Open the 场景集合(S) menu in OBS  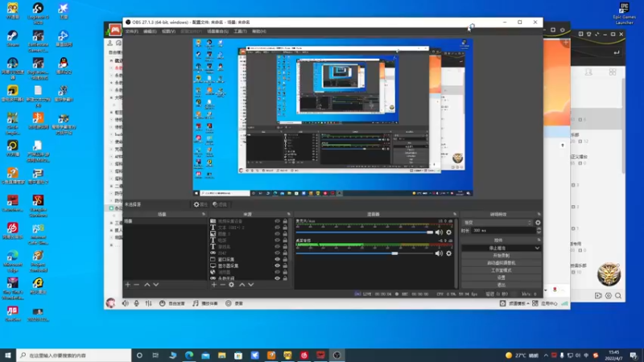pyautogui.click(x=217, y=31)
